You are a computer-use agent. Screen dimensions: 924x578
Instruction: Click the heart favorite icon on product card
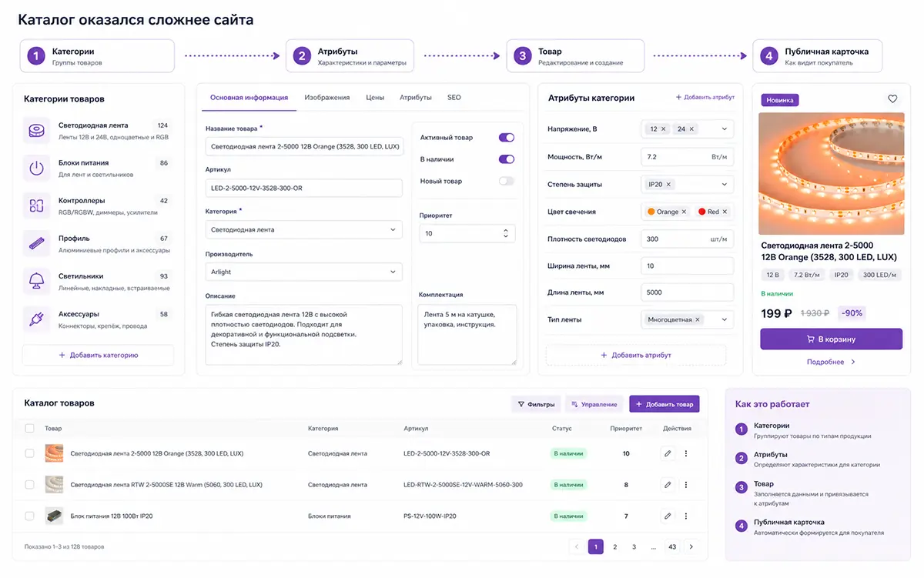coord(892,99)
